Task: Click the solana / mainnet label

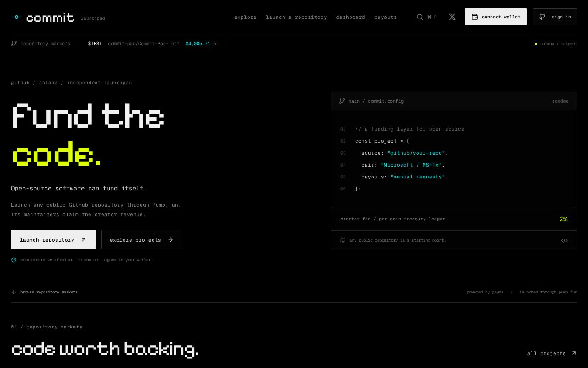Action: [x=559, y=44]
